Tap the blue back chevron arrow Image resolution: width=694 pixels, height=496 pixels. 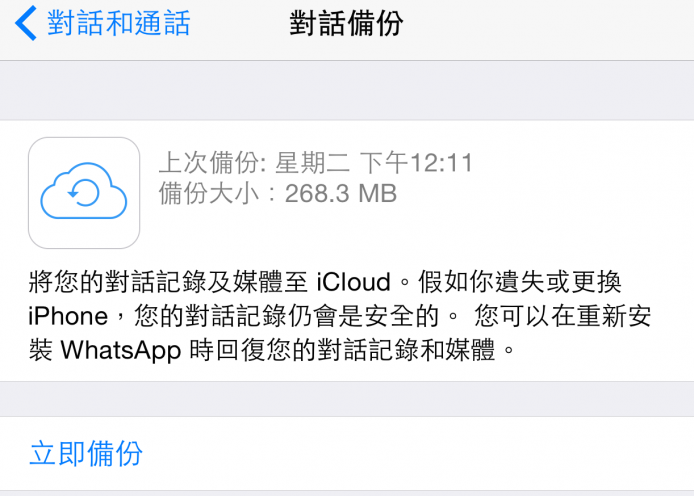26,23
